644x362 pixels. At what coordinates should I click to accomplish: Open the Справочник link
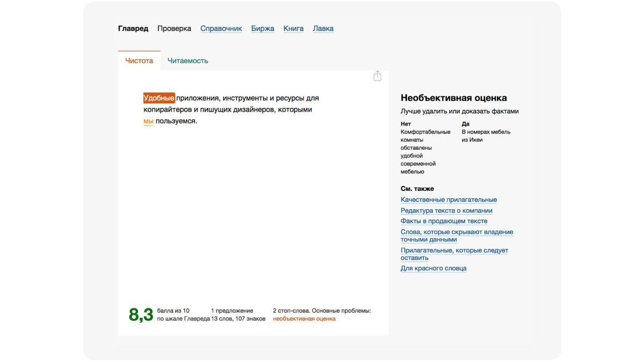pos(221,28)
